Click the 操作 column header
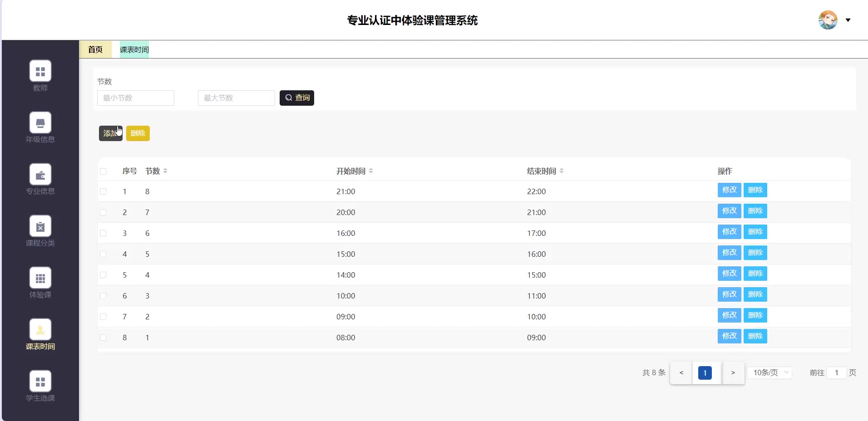Image resolution: width=868 pixels, height=421 pixels. click(x=725, y=171)
